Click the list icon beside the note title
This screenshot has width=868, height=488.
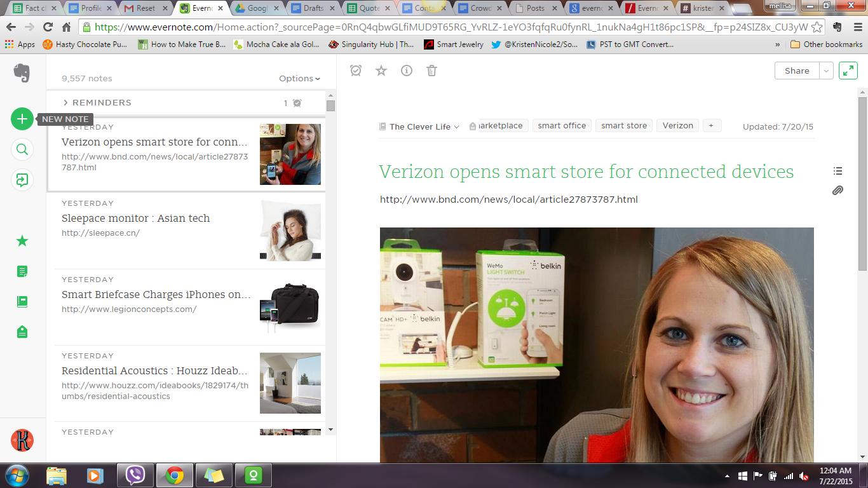(837, 171)
